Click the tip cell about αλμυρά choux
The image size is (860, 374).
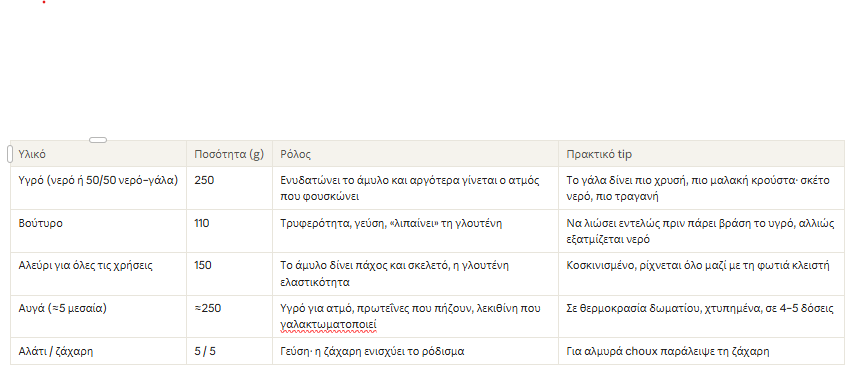click(x=701, y=351)
